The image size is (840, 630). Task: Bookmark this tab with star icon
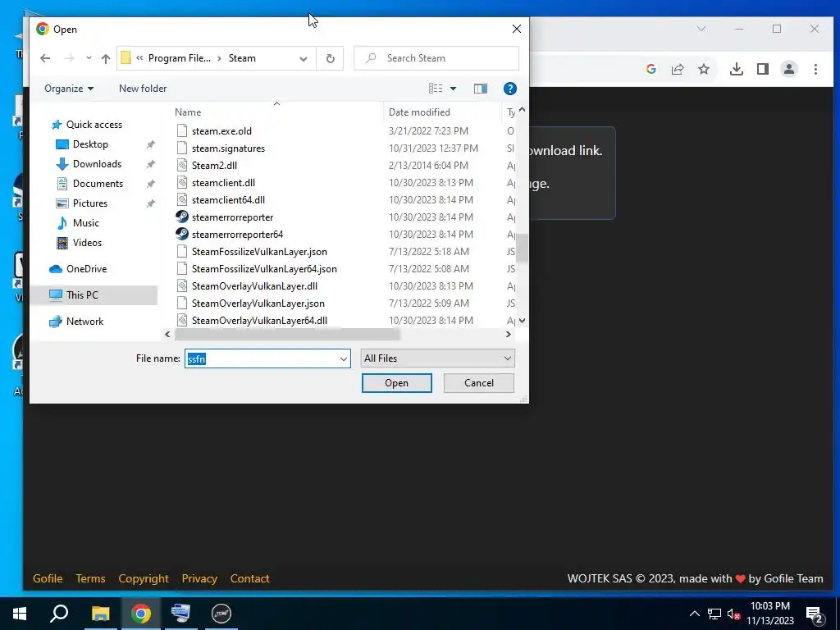tap(703, 69)
